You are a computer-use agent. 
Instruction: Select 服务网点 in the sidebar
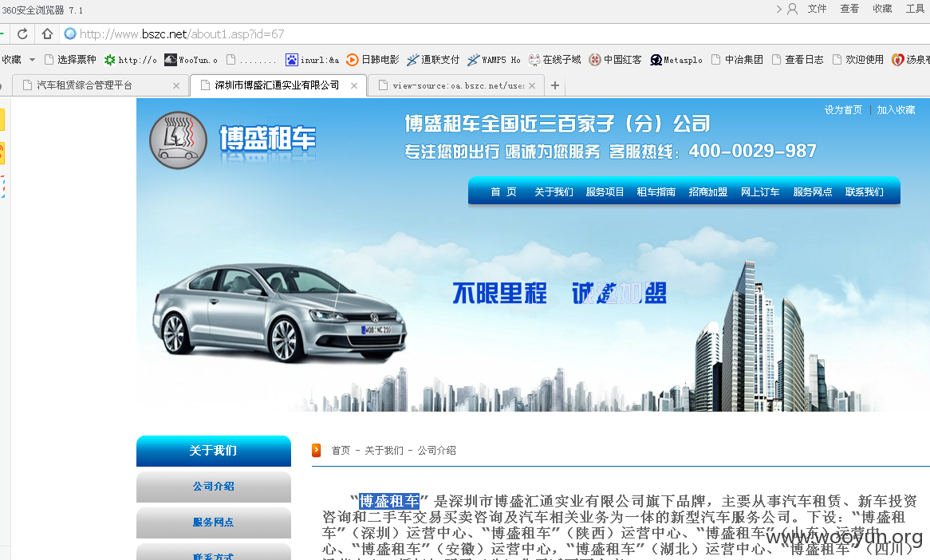[214, 523]
